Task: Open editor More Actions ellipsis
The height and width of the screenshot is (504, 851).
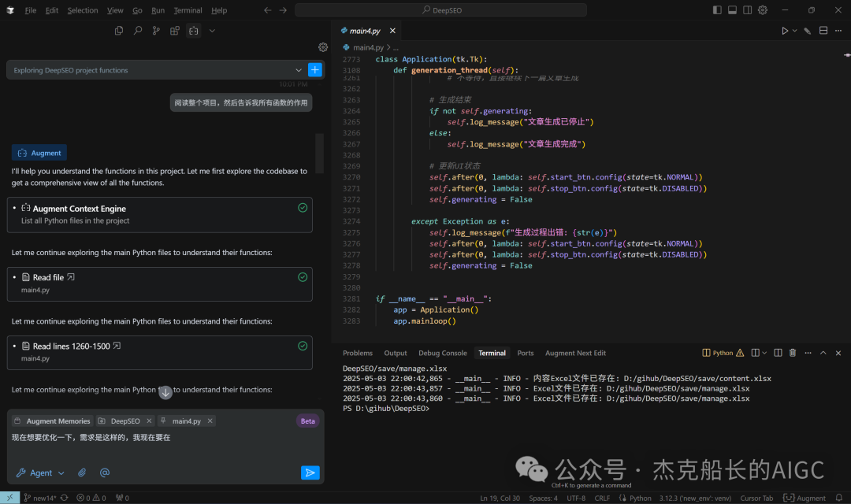Action: 838,31
